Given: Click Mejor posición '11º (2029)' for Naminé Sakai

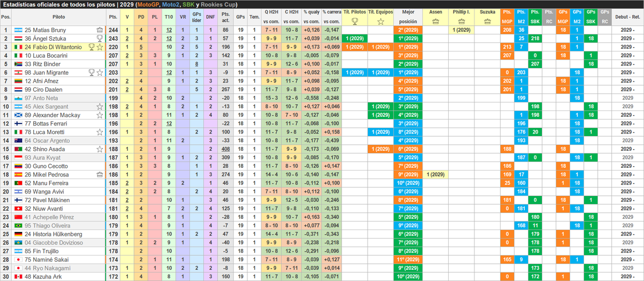Looking at the screenshot, I should (x=408, y=259).
